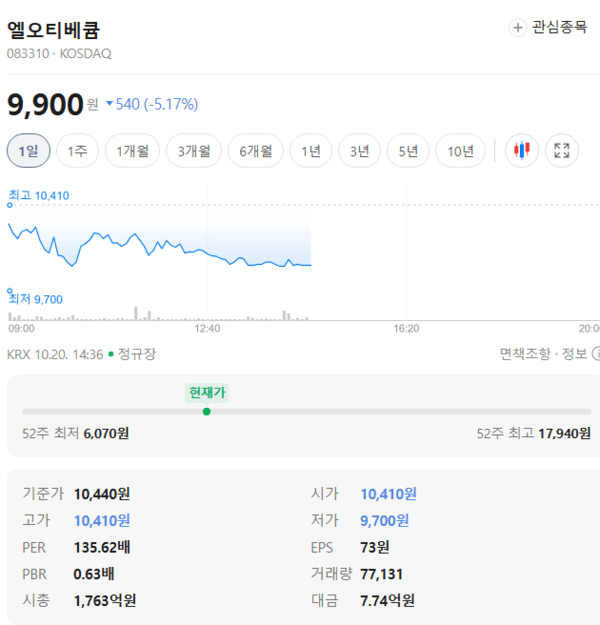The image size is (600, 625).
Task: Click the 시총 1,763억원 value
Action: (x=105, y=601)
